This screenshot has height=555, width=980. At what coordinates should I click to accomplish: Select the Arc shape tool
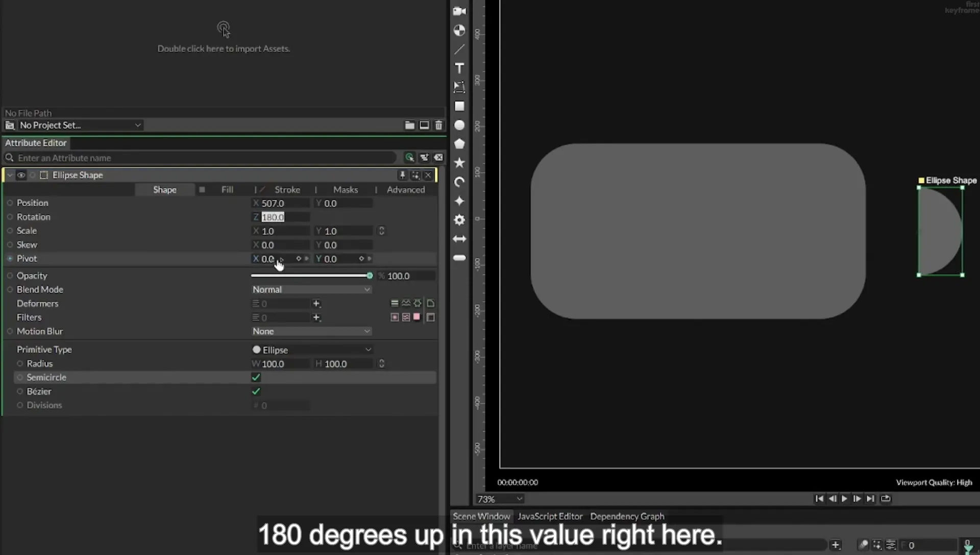tap(459, 182)
